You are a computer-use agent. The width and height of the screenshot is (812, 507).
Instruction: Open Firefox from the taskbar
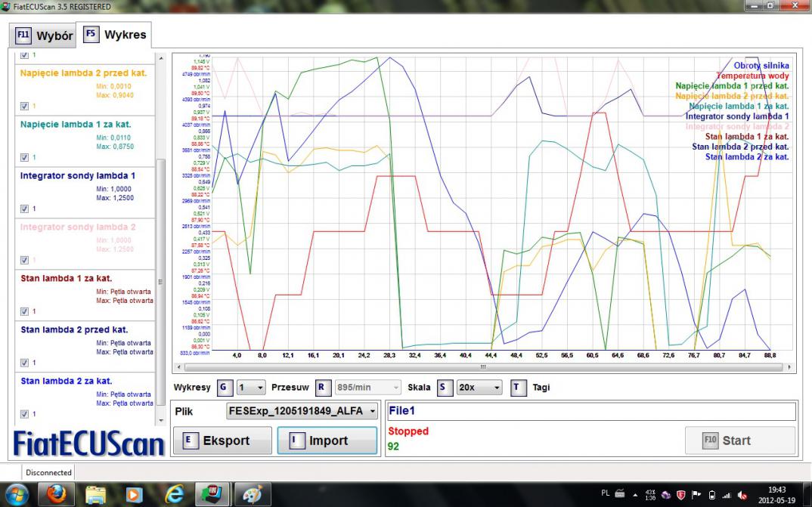click(x=57, y=493)
